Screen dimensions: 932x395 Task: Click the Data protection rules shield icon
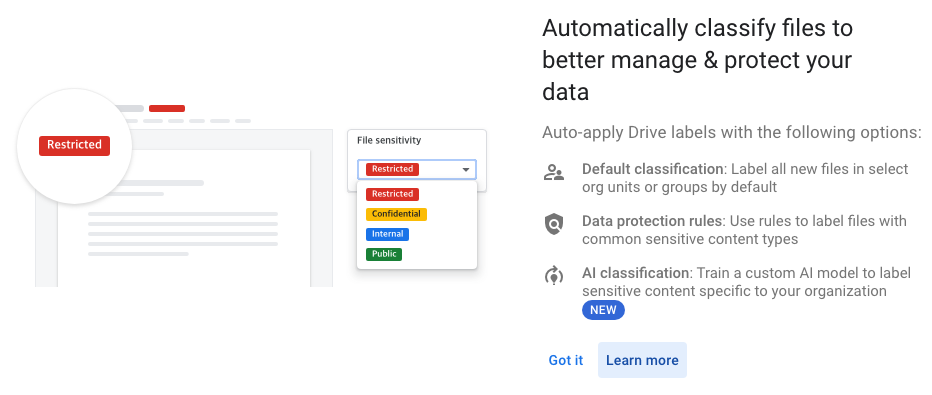point(553,225)
